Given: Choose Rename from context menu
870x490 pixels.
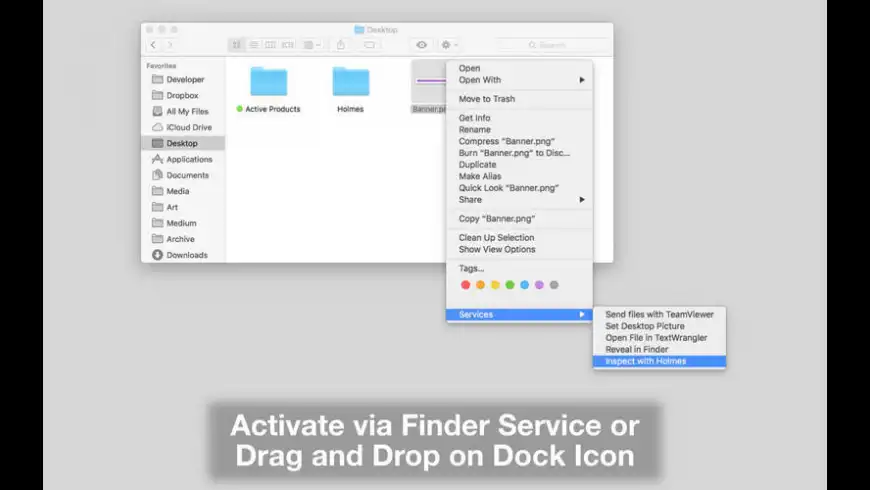Looking at the screenshot, I should pos(519,129).
